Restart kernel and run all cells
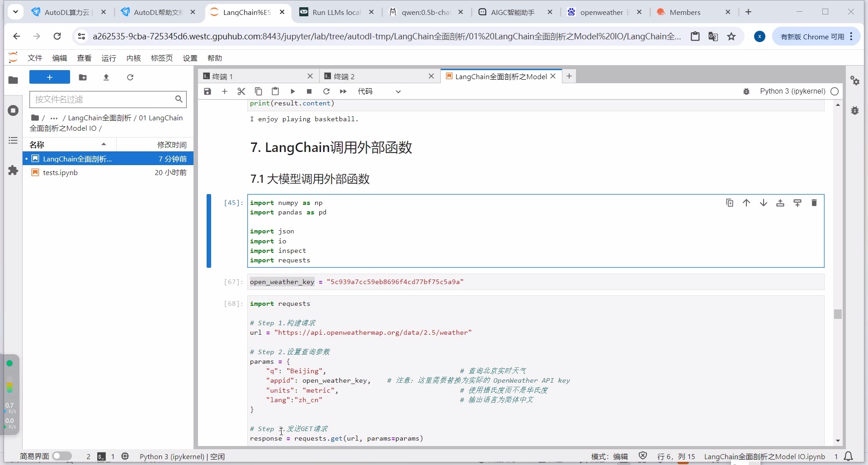Viewport: 868px width, 465px height. (x=343, y=91)
